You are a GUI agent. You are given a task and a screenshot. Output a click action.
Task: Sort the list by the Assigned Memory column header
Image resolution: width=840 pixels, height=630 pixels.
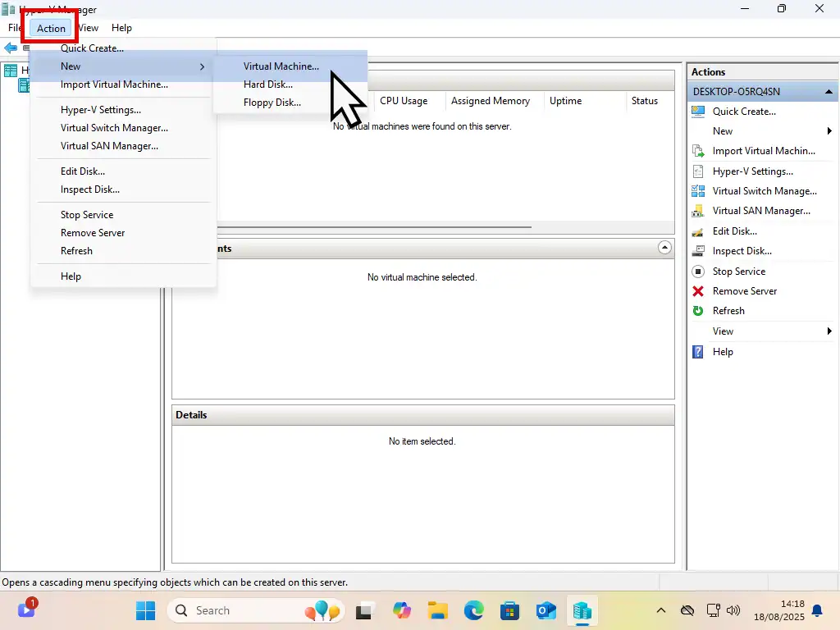[490, 101]
